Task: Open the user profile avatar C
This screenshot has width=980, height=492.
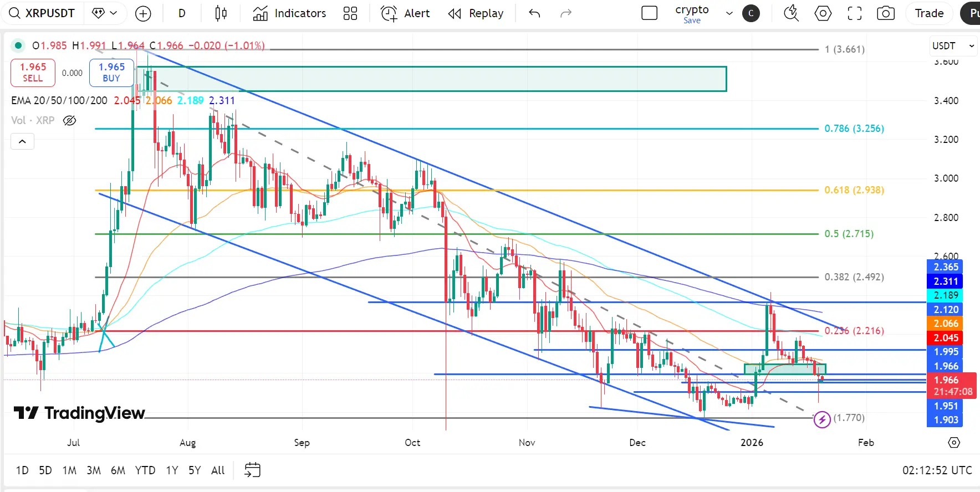Action: (751, 13)
